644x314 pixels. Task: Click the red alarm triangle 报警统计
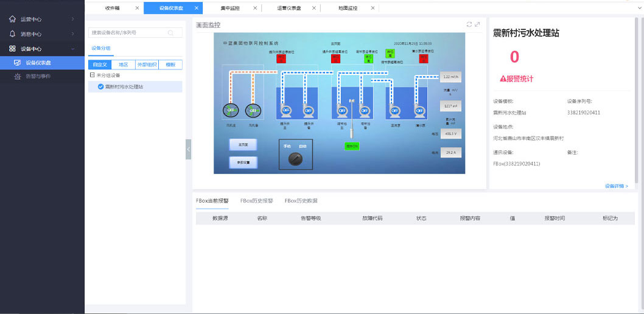[x=503, y=78]
